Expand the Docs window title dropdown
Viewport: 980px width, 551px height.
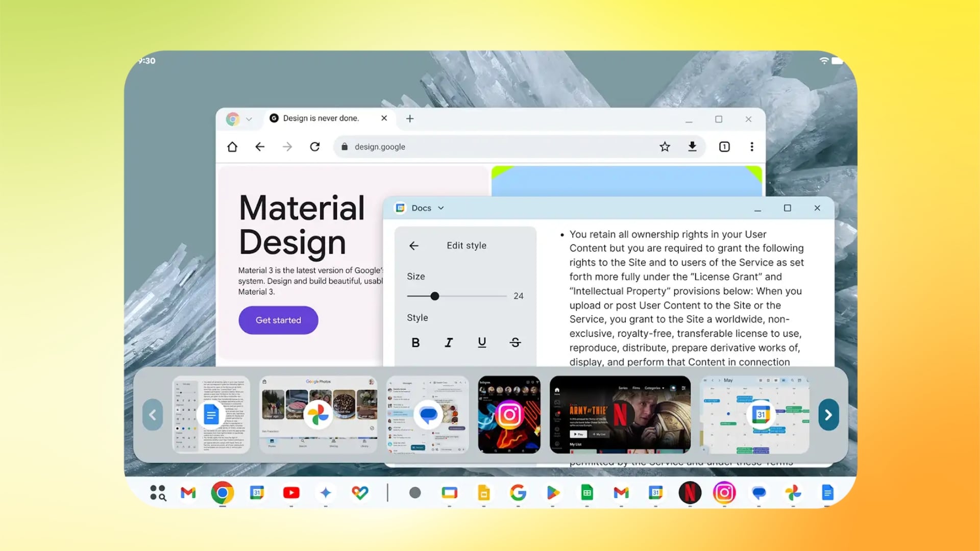point(441,208)
